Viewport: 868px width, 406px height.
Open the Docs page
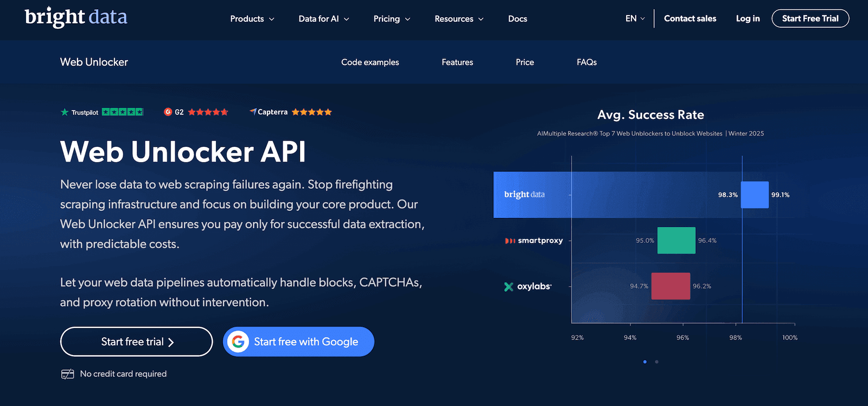[x=518, y=19]
